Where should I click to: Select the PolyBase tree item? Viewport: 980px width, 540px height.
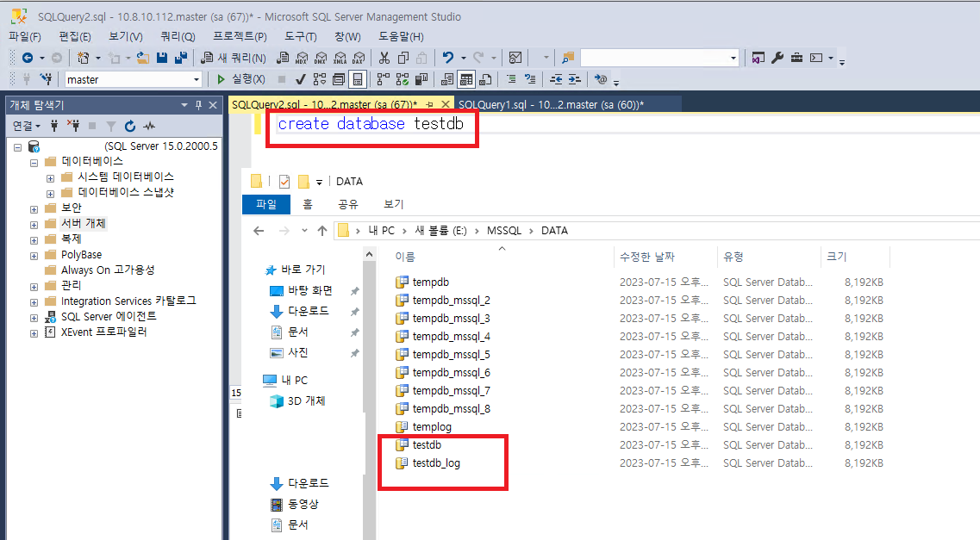(x=81, y=255)
